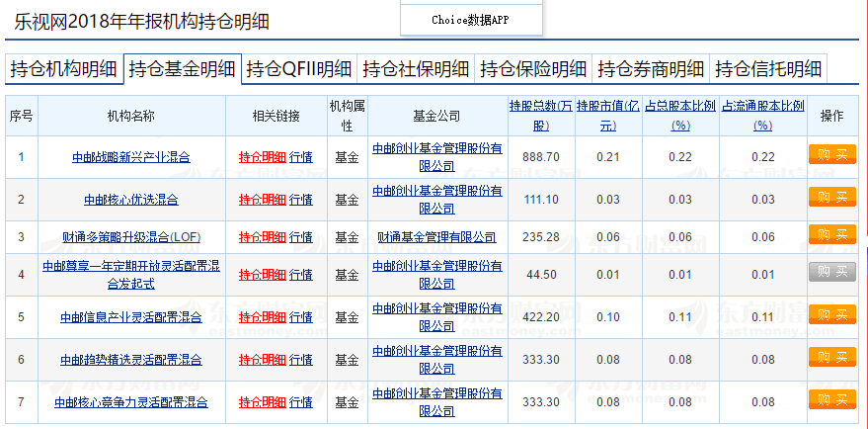Open 持仓明细 for 中邮核心竞争力灵活配置混合
The width and height of the screenshot is (868, 429).
click(x=263, y=402)
